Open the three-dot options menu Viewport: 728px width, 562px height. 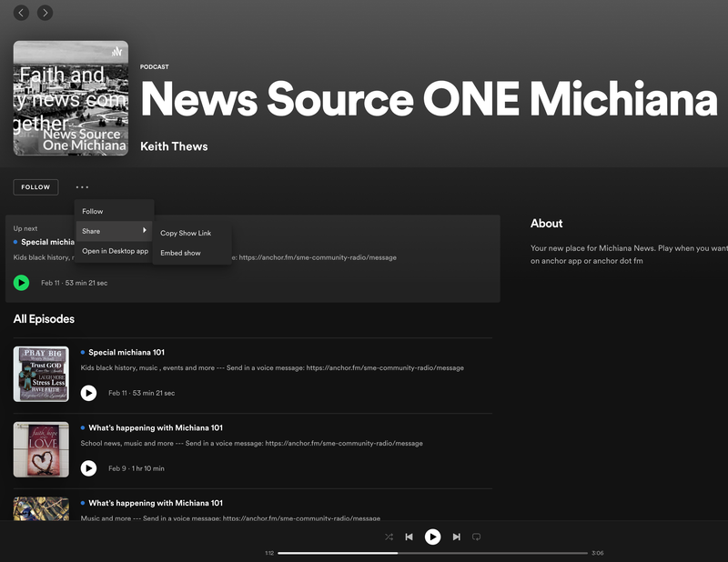82,186
